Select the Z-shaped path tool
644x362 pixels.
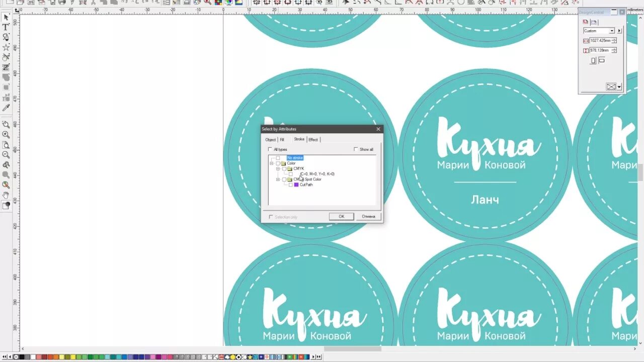(x=6, y=67)
